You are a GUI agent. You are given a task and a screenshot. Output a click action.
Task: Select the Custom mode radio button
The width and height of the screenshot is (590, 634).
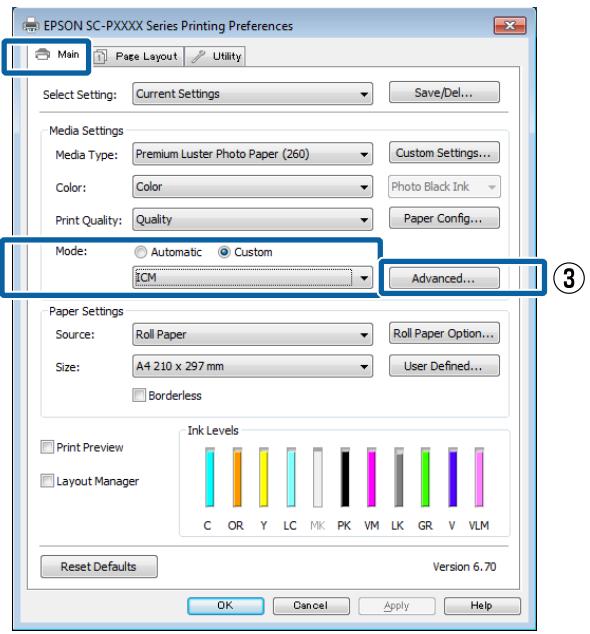(x=224, y=252)
